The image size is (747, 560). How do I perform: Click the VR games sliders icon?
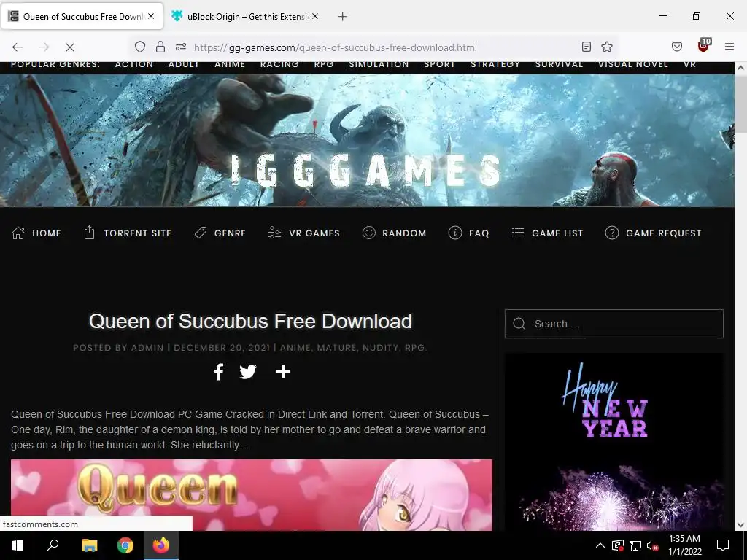click(x=274, y=233)
